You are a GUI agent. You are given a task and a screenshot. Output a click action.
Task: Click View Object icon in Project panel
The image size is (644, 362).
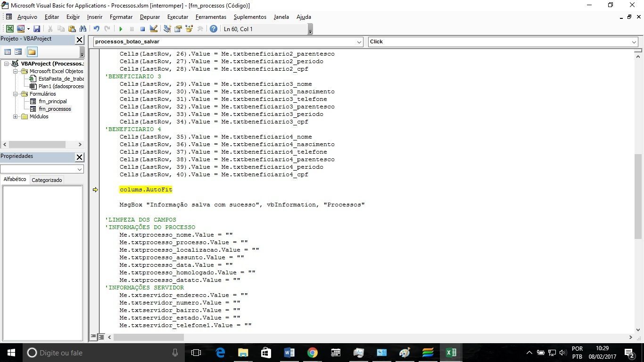click(x=18, y=52)
